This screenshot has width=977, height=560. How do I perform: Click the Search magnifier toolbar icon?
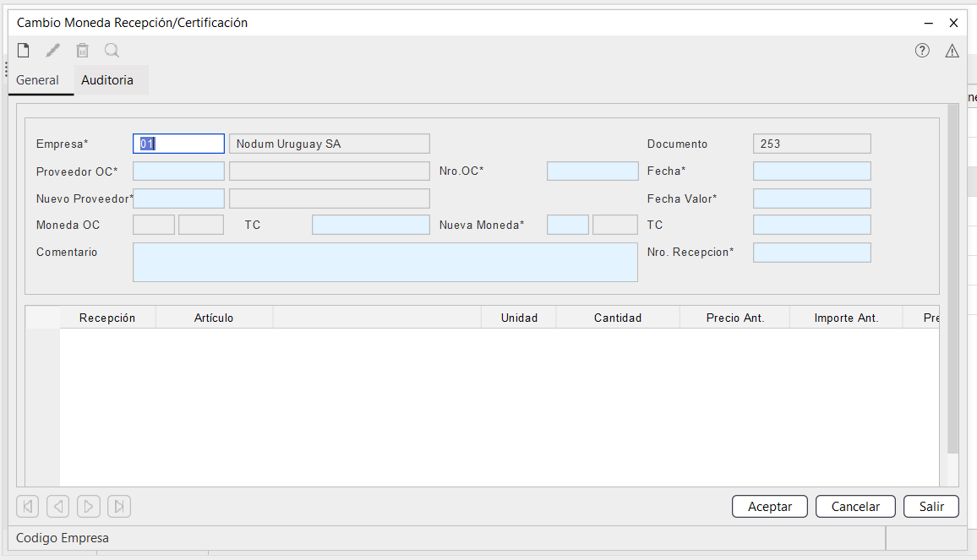click(112, 51)
